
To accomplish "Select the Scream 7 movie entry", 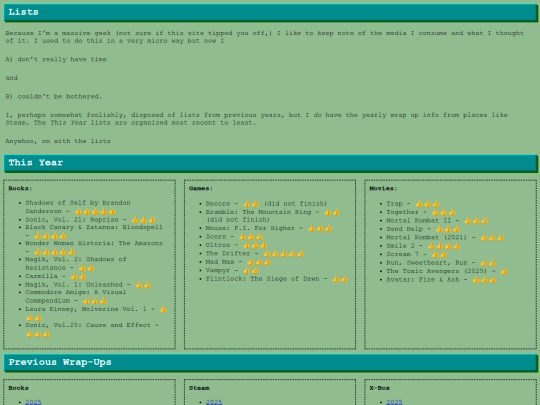I will point(417,254).
